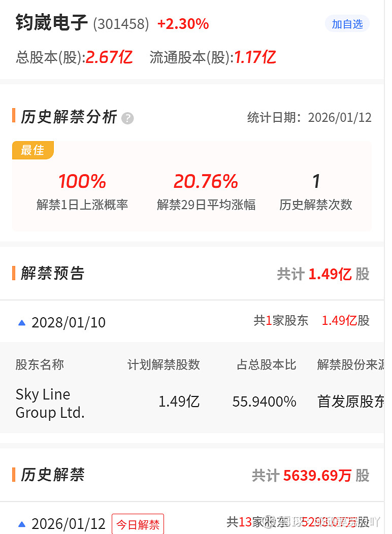Select the 20.76% 解禁29日平均涨幅 statistic
The height and width of the screenshot is (534, 392).
(x=206, y=191)
